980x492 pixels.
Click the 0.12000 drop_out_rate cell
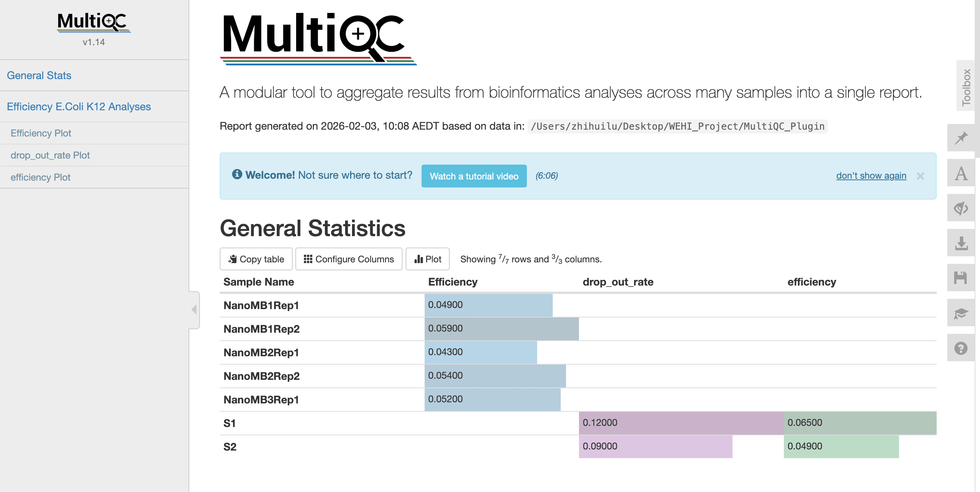(x=681, y=423)
